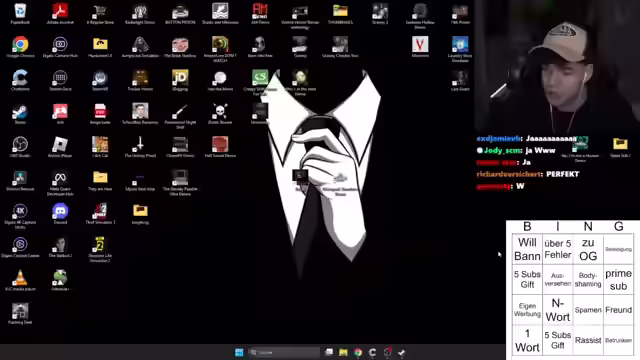Open the They are Here folder
Image resolution: width=640 pixels, height=360 pixels.
coord(100,180)
